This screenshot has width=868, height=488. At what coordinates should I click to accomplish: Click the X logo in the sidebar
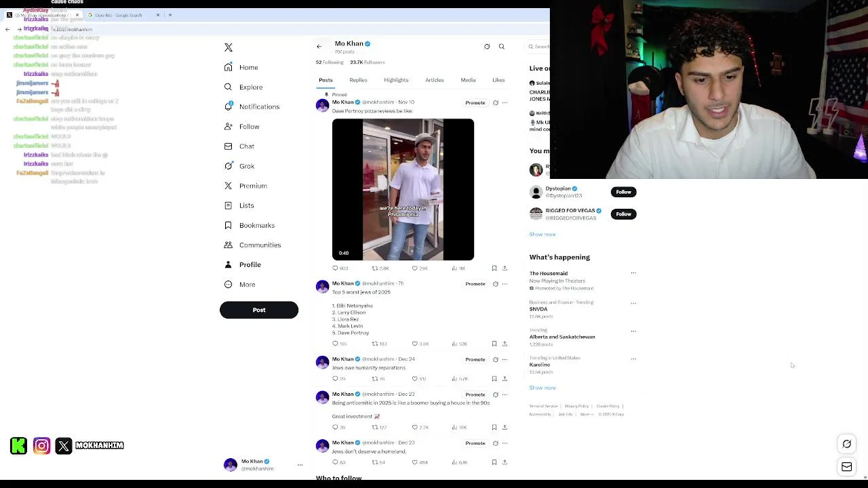pyautogui.click(x=229, y=47)
